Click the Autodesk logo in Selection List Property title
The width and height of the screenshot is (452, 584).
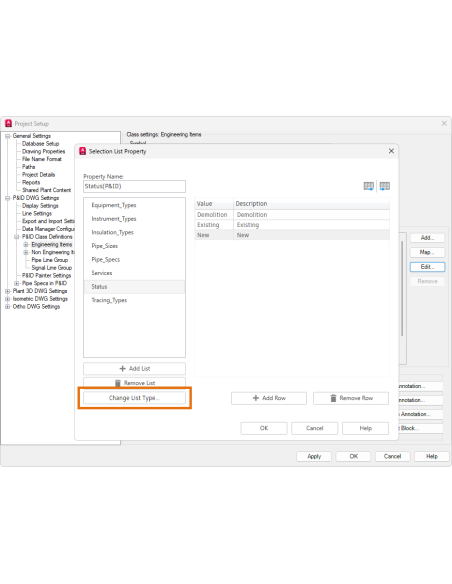click(83, 151)
